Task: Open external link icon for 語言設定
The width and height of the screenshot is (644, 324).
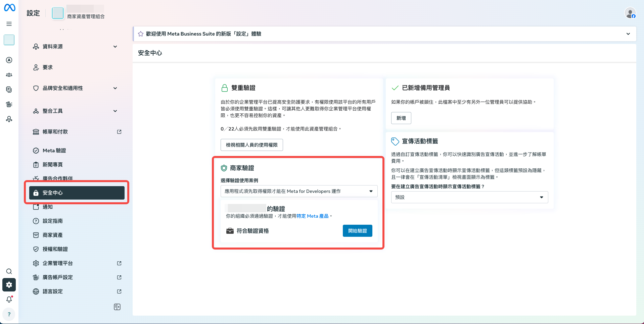Action: [119, 291]
